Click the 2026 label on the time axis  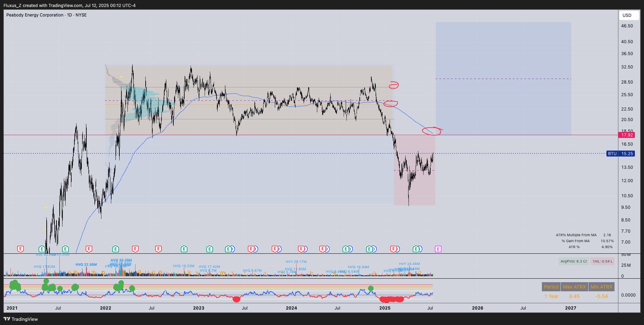(x=477, y=308)
